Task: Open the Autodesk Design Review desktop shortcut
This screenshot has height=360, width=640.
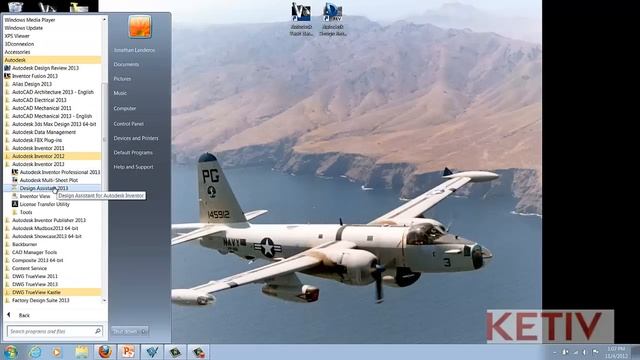Action: [x=333, y=19]
